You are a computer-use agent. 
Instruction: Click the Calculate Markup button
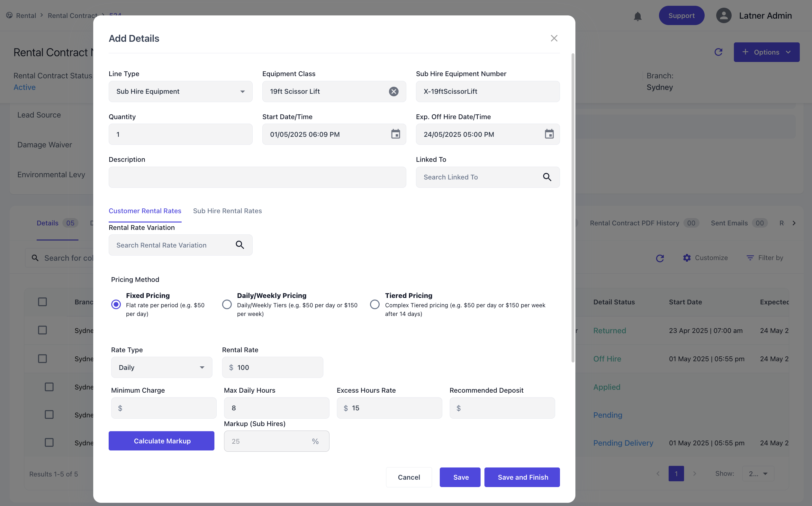(x=161, y=441)
